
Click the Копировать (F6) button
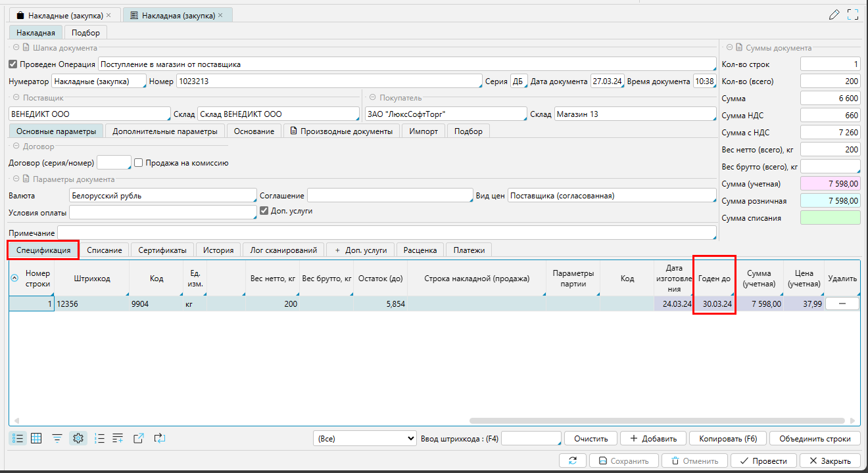pyautogui.click(x=728, y=438)
